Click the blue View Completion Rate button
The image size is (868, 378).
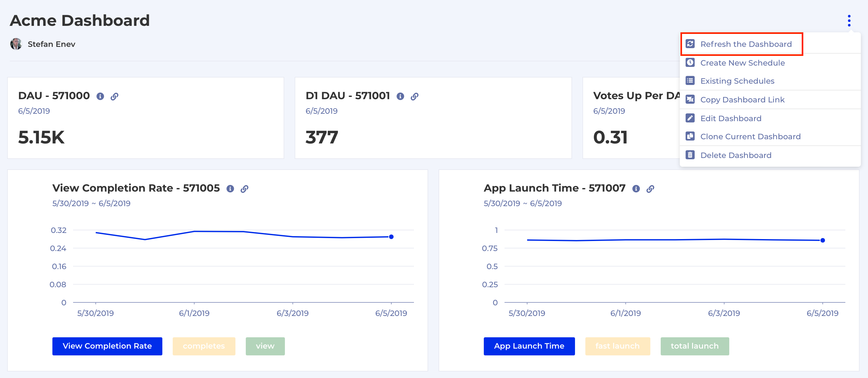point(107,346)
